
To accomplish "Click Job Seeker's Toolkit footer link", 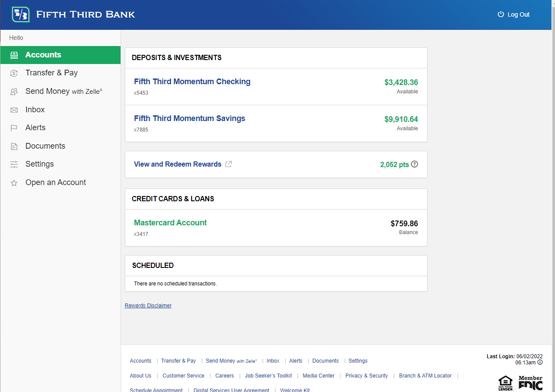I will pos(268,376).
